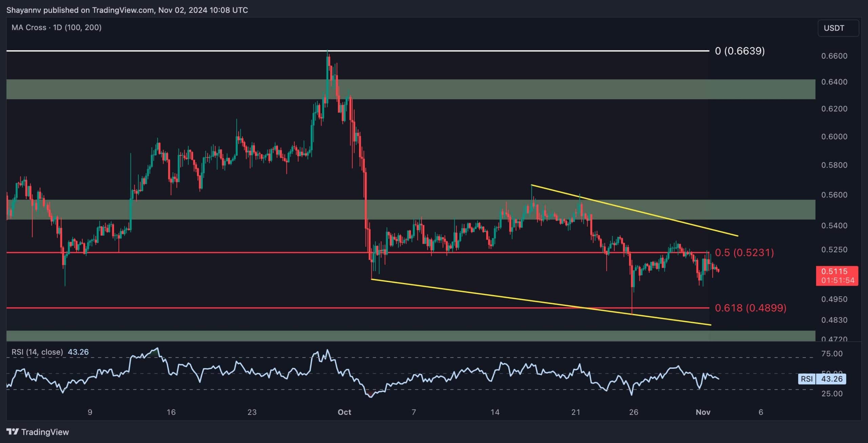
Task: Click the 0 (0.6639) Fibonacci level label
Action: point(740,51)
